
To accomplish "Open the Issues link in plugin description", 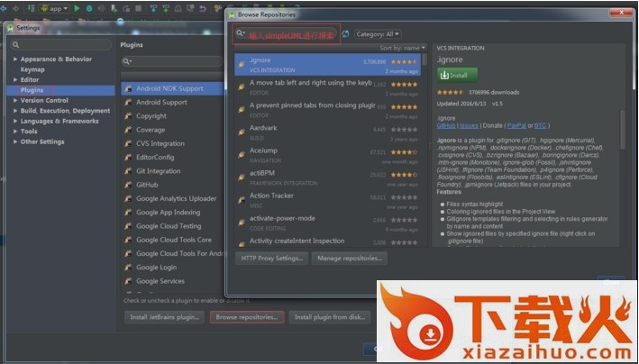I will coord(469,125).
